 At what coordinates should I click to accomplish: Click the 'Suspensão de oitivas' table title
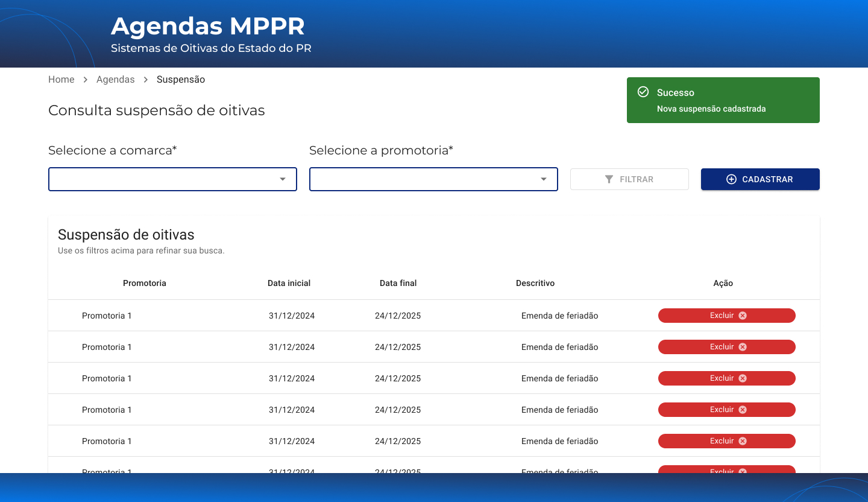click(x=126, y=235)
